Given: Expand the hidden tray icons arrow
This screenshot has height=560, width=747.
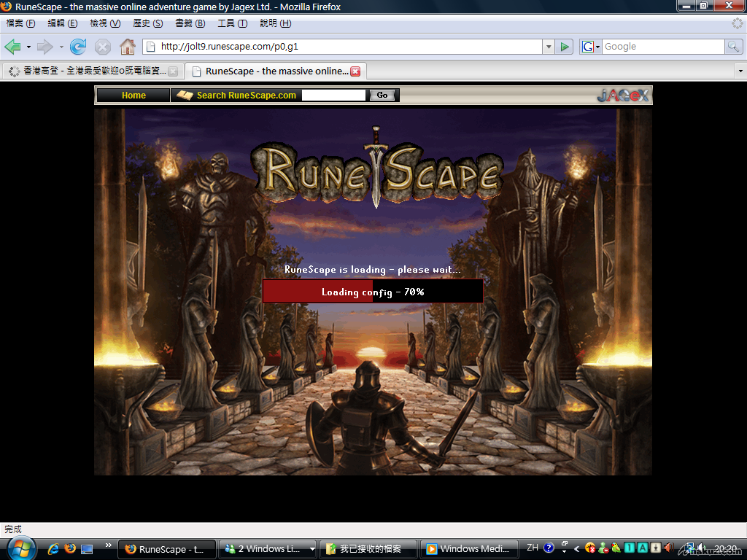Looking at the screenshot, I should [576, 548].
